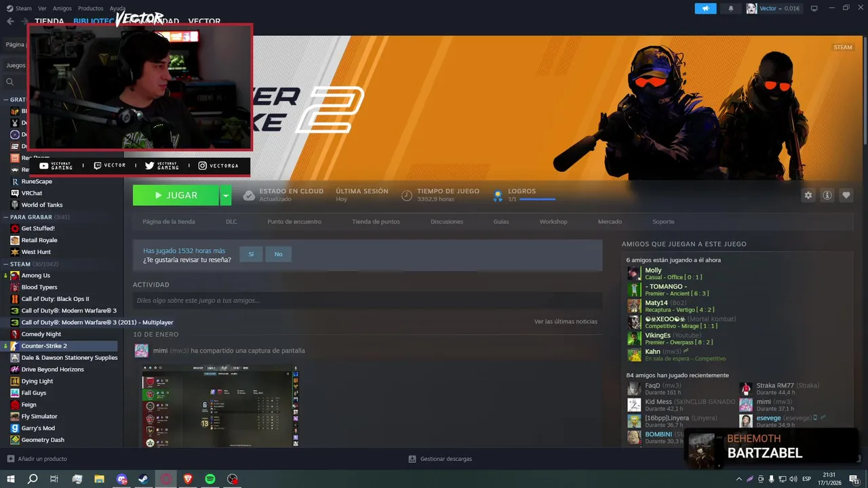Click the activity status input field
This screenshot has height=488, width=868.
368,300
